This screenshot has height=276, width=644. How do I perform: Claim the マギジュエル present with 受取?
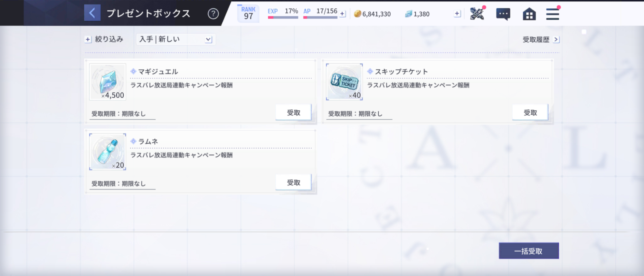(293, 113)
